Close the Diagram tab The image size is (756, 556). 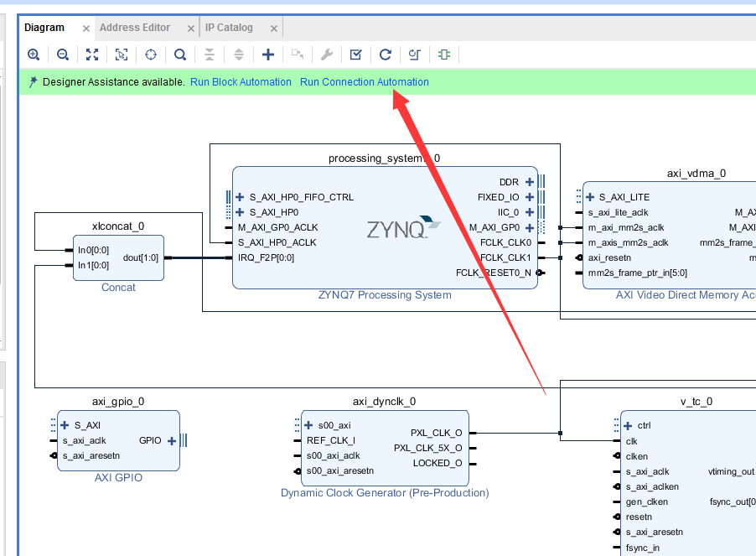[x=85, y=29]
